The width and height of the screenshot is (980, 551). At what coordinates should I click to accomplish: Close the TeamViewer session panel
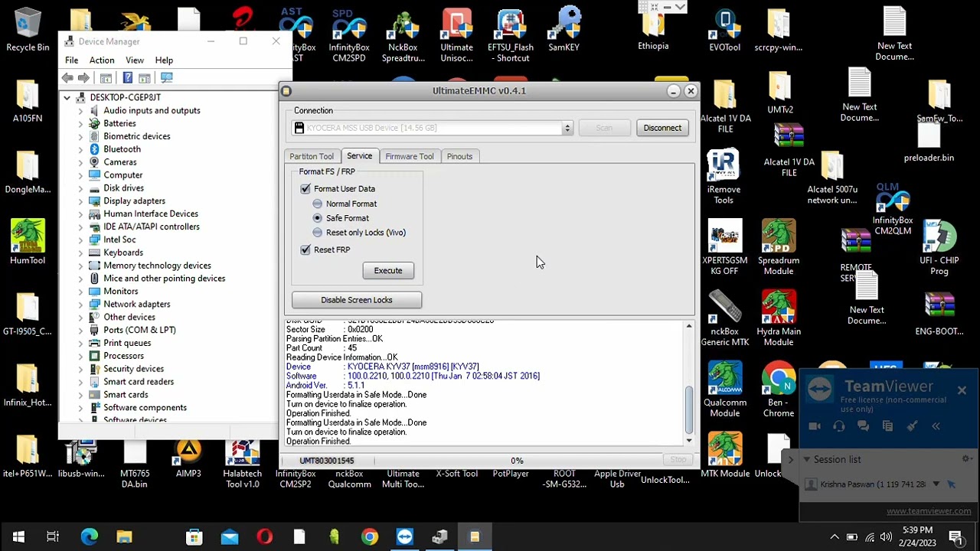962,391
